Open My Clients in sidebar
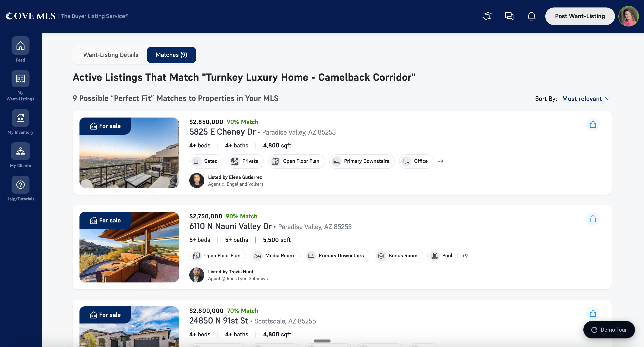The width and height of the screenshot is (644, 347). (20, 151)
